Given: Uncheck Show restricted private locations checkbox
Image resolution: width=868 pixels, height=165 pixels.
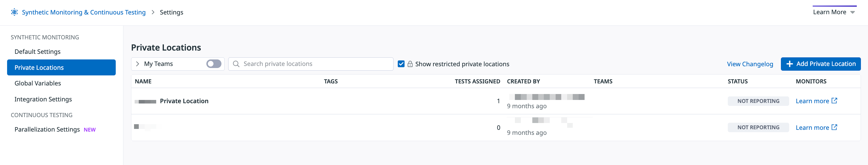Looking at the screenshot, I should (x=401, y=64).
